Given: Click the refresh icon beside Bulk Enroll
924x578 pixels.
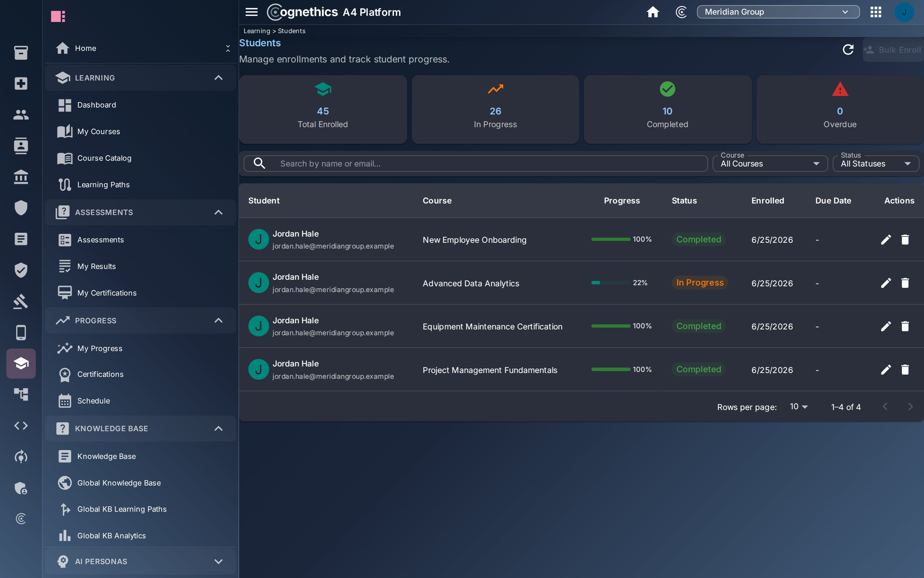Looking at the screenshot, I should point(848,50).
